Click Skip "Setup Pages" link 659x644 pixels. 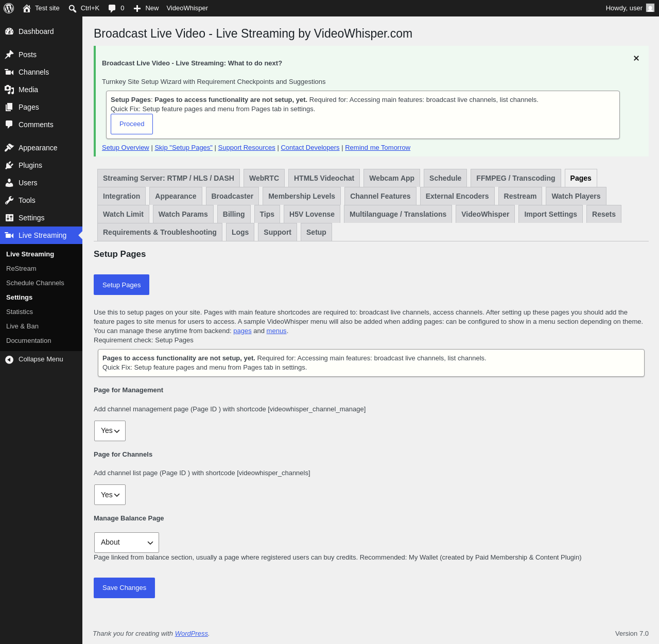pyautogui.click(x=184, y=148)
